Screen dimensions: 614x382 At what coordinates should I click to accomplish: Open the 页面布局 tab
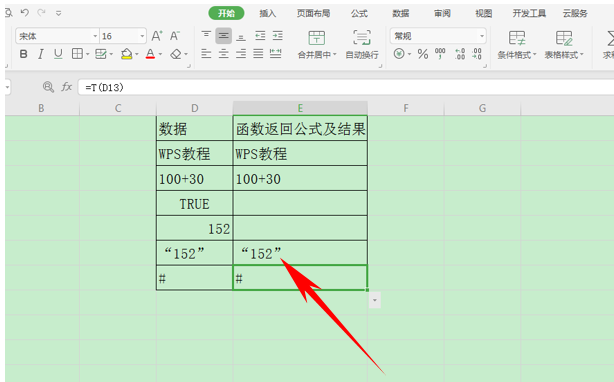(x=313, y=13)
